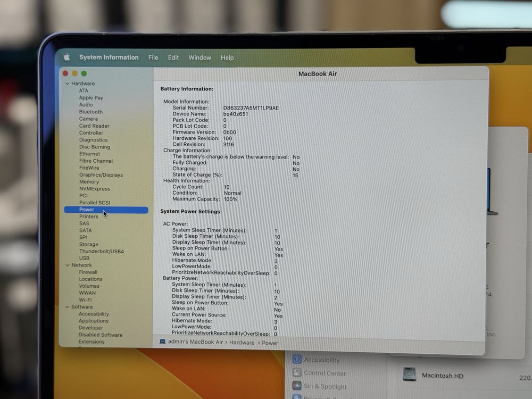Screen dimensions: 532x399
Task: Click Hardware in the path bar
Action: [x=242, y=343]
